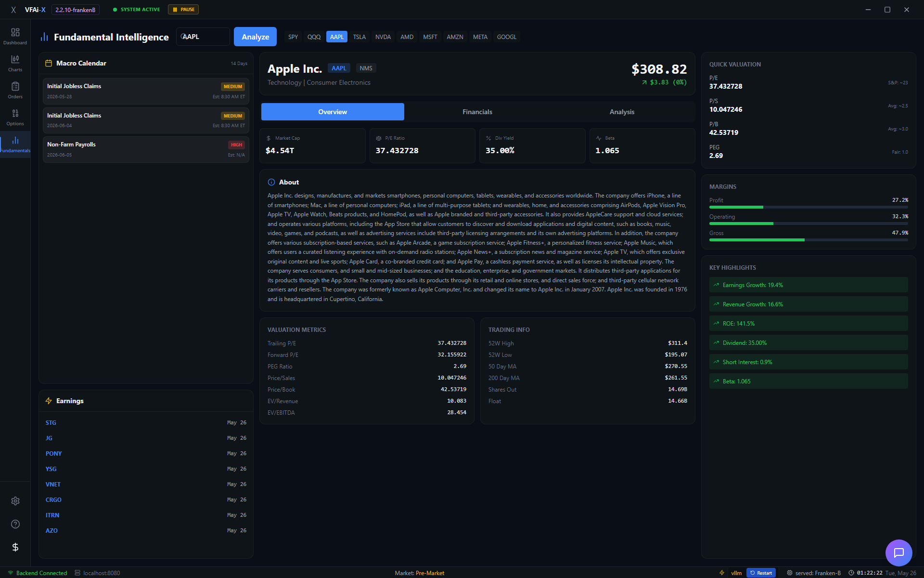924x578 pixels.
Task: Click the price change up-arrow icon
Action: [644, 82]
